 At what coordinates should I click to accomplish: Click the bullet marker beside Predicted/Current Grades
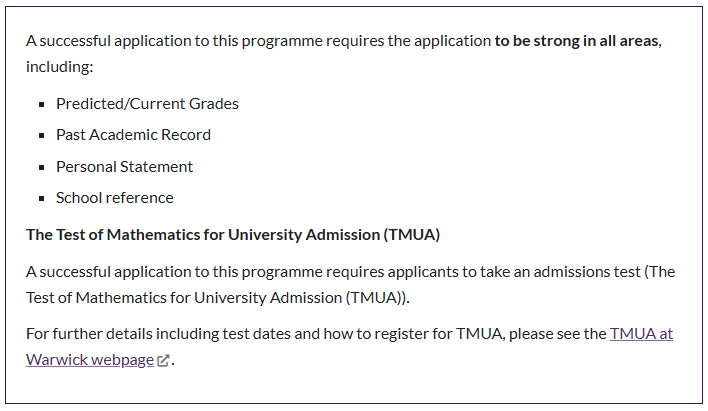click(42, 105)
